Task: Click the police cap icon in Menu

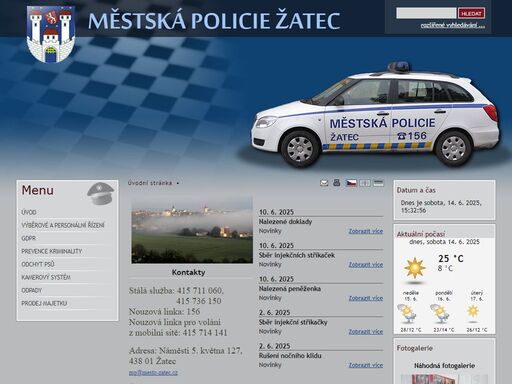Action: [x=101, y=193]
